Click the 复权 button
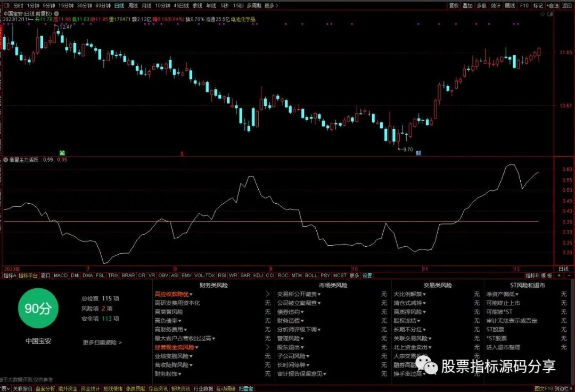The height and width of the screenshot is (392, 575). click(454, 5)
